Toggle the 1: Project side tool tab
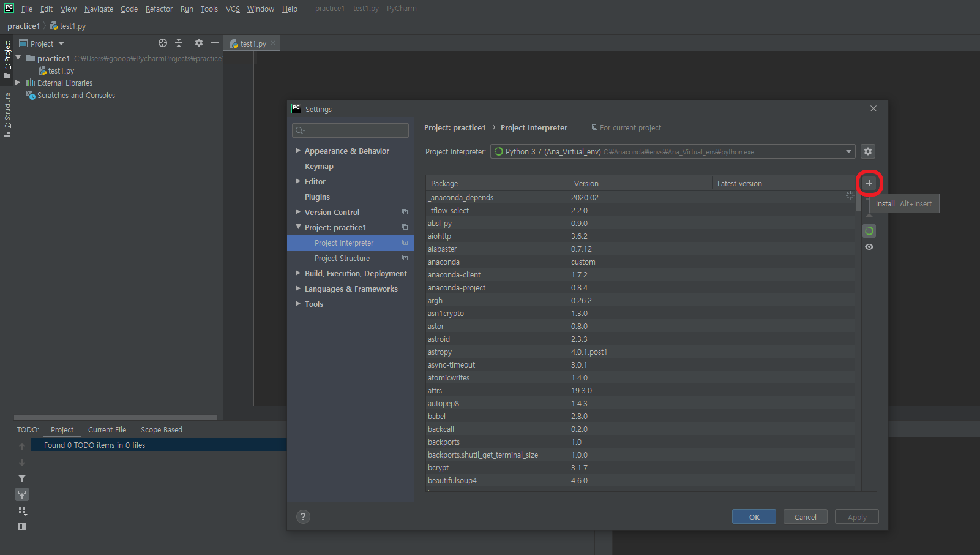This screenshot has width=980, height=555. pyautogui.click(x=7, y=59)
